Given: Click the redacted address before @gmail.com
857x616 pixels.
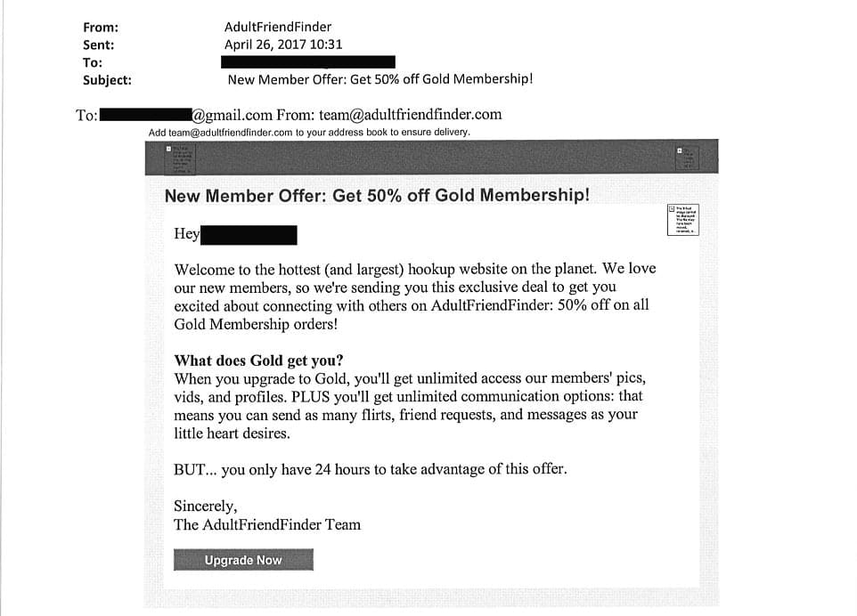Looking at the screenshot, I should [145, 115].
